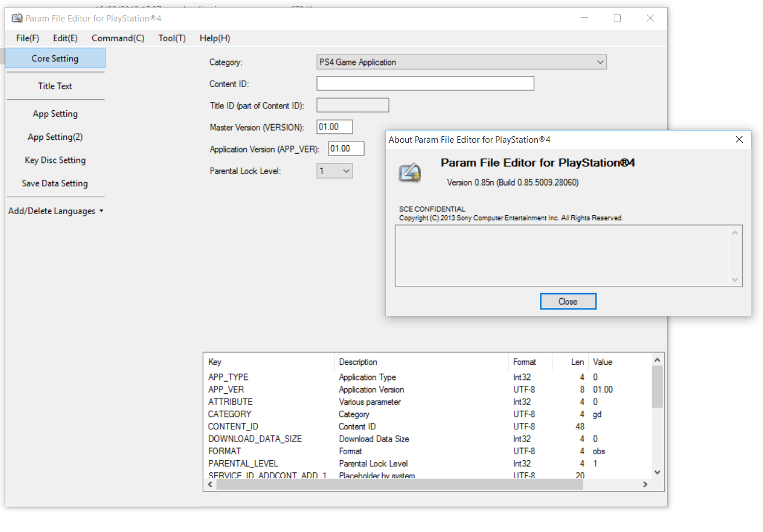
Task: Expand the Add/Delete Languages dropdown
Action: coord(56,211)
